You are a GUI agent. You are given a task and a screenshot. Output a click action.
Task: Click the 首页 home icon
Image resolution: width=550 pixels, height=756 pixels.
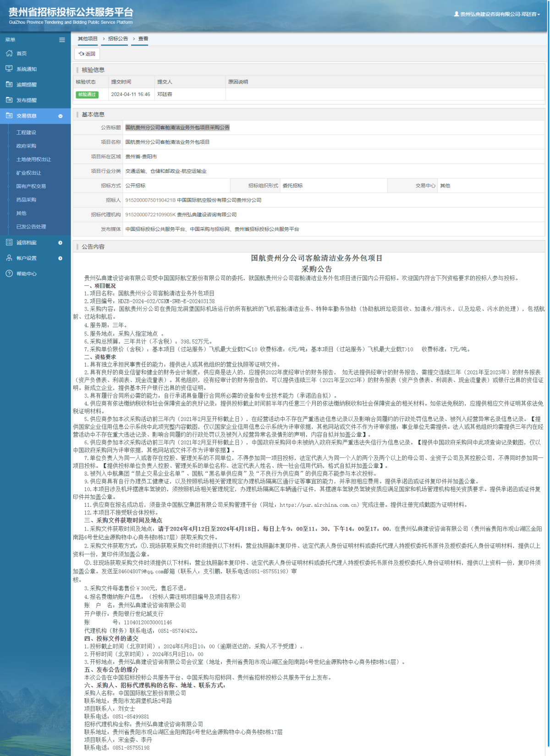tap(9, 54)
